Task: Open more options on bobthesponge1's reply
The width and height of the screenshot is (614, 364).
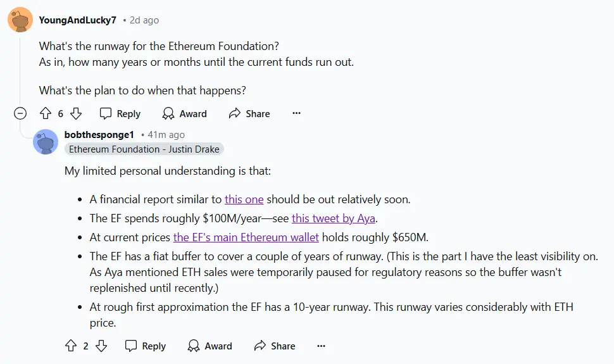Action: click(x=322, y=346)
